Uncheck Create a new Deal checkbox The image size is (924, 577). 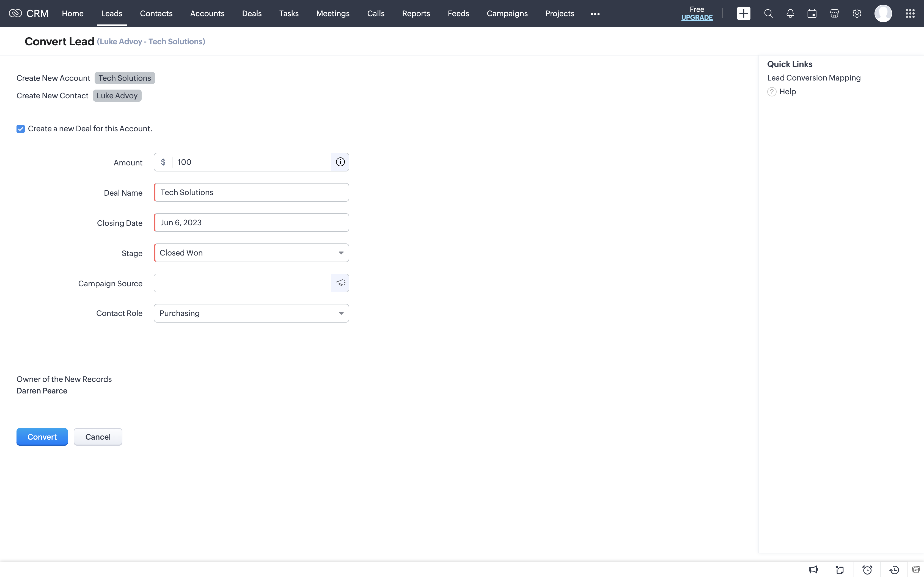tap(21, 129)
